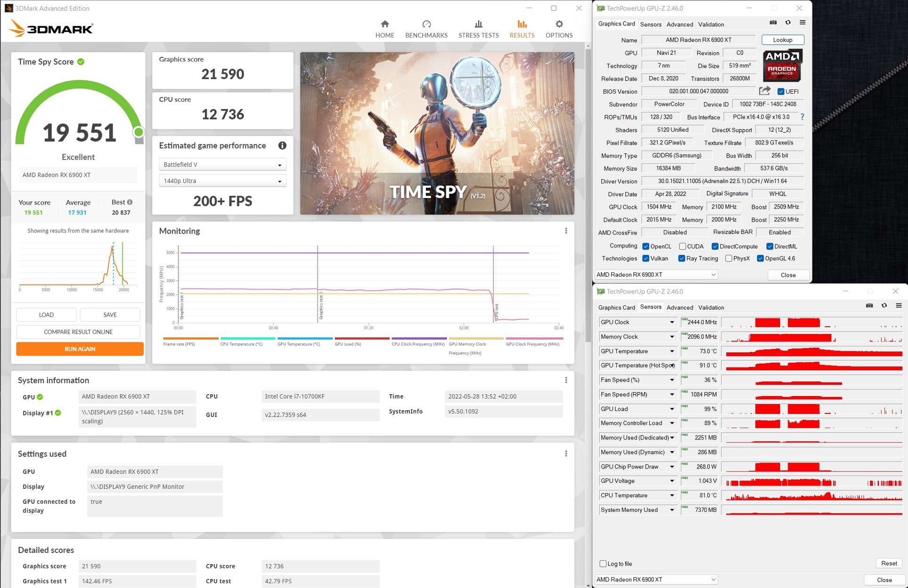Toggle CUDA checkbox
Image resolution: width=908 pixels, height=588 pixels.
[x=683, y=246]
